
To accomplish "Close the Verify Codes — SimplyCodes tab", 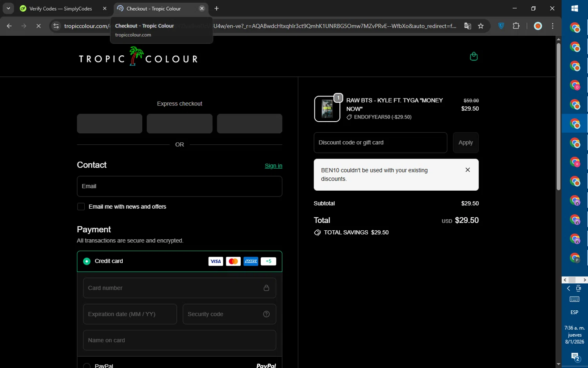I will click(x=105, y=9).
